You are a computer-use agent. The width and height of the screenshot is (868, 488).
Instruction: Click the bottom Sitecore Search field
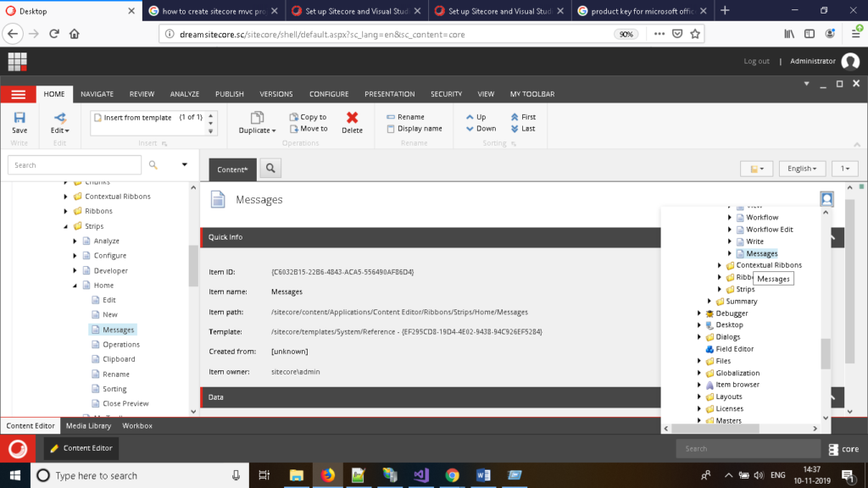[748, 449]
